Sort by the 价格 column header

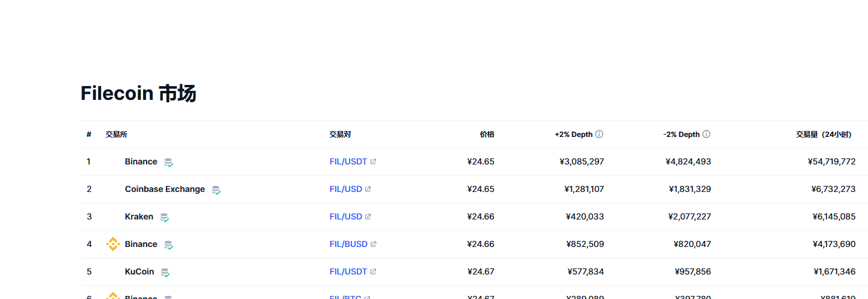[x=487, y=135]
